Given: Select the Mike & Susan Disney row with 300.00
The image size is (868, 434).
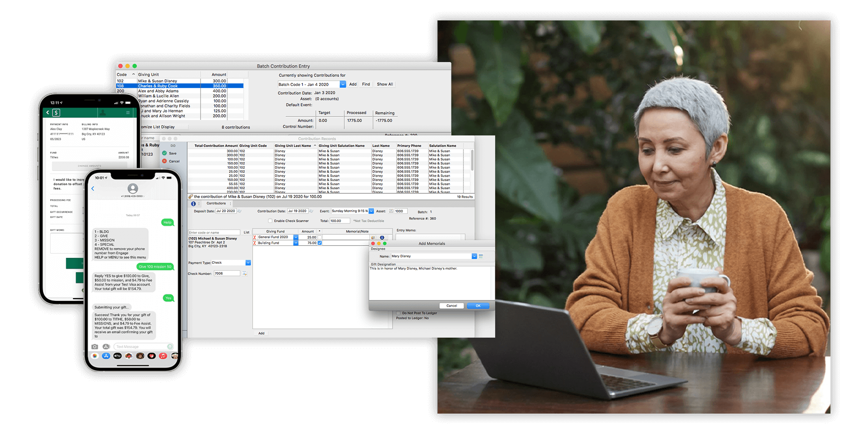Looking at the screenshot, I should point(180,81).
